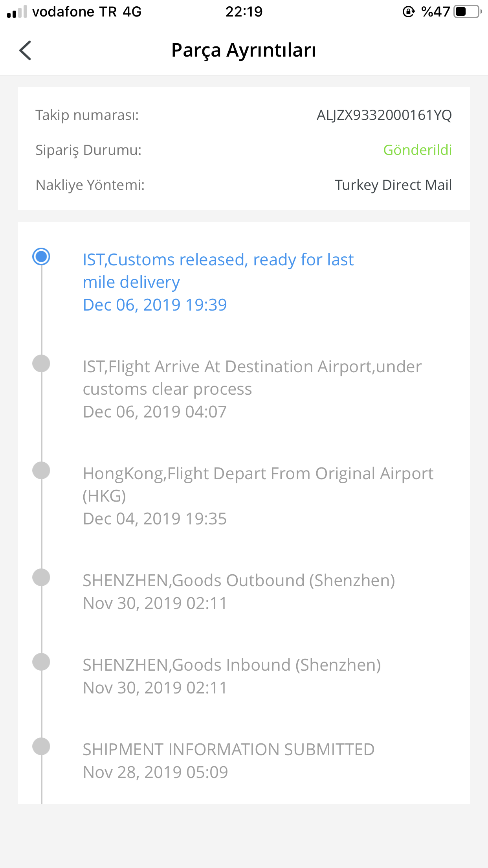Tap the Shipment Information Submitted marker dot
Screen dimensions: 488x868
pyautogui.click(x=41, y=747)
